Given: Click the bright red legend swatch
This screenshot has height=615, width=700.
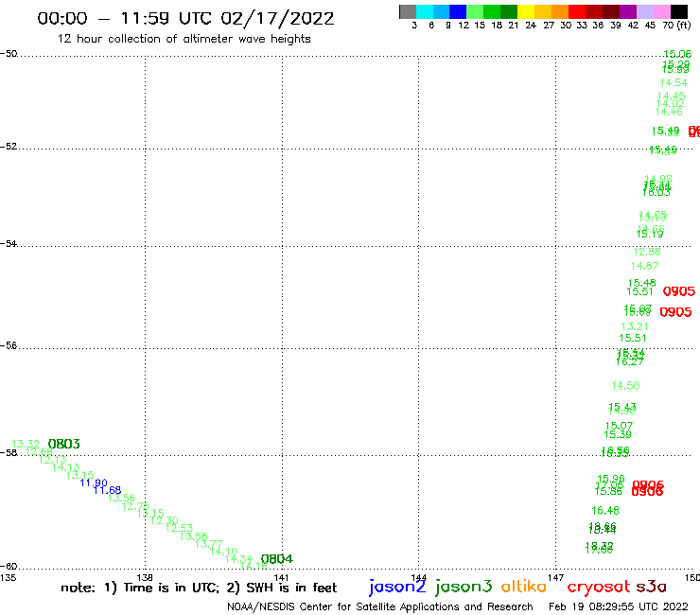Looking at the screenshot, I should pyautogui.click(x=577, y=11).
